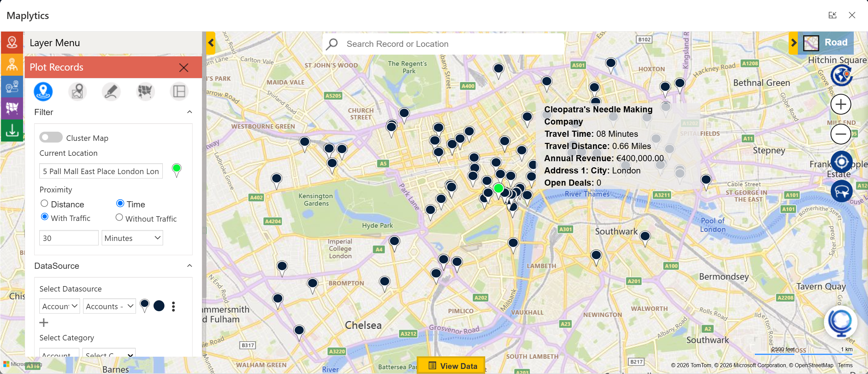The height and width of the screenshot is (374, 868).
Task: Select the layout template tab icon
Action: coord(179,91)
